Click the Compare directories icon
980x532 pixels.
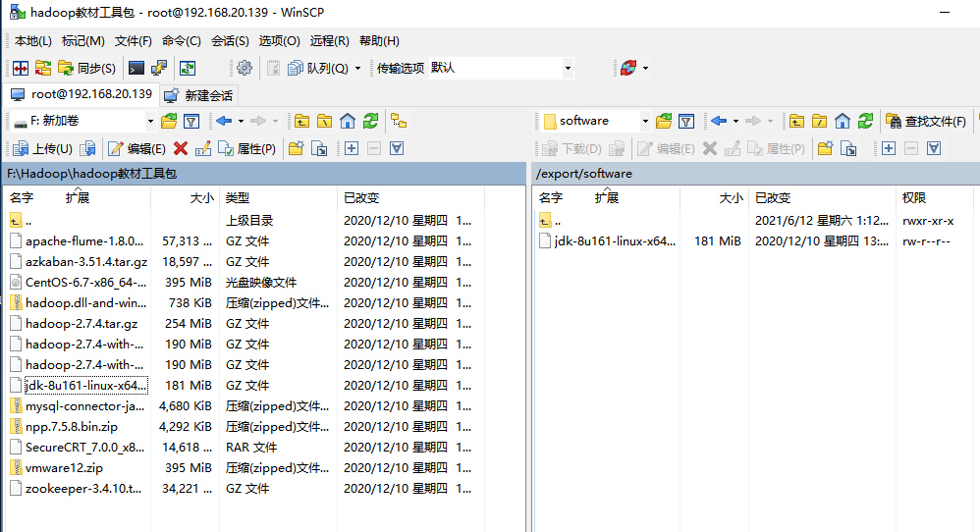tap(43, 68)
